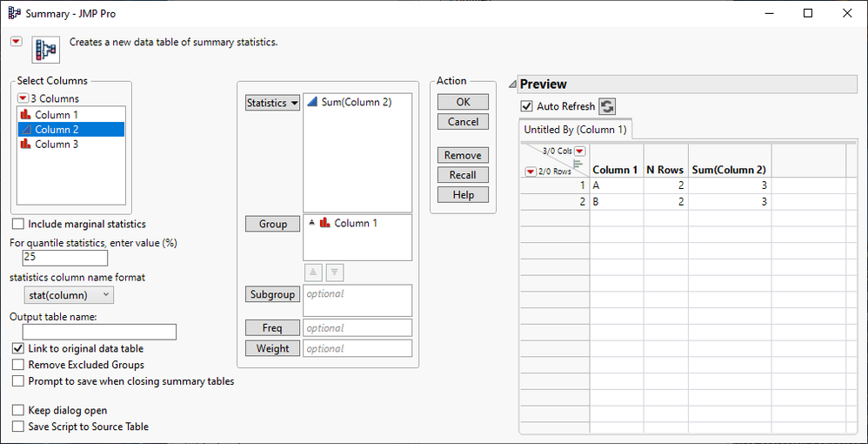The image size is (868, 444).
Task: Maximize the Summary window
Action: [x=808, y=13]
